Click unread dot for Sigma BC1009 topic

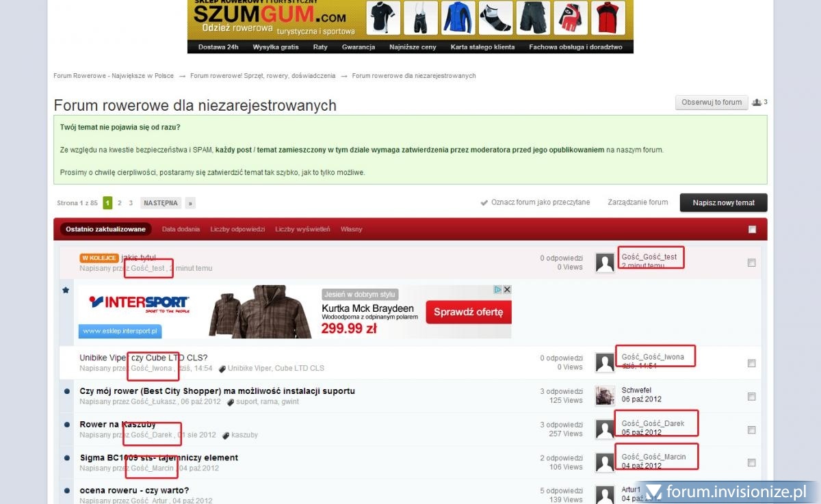(x=67, y=457)
